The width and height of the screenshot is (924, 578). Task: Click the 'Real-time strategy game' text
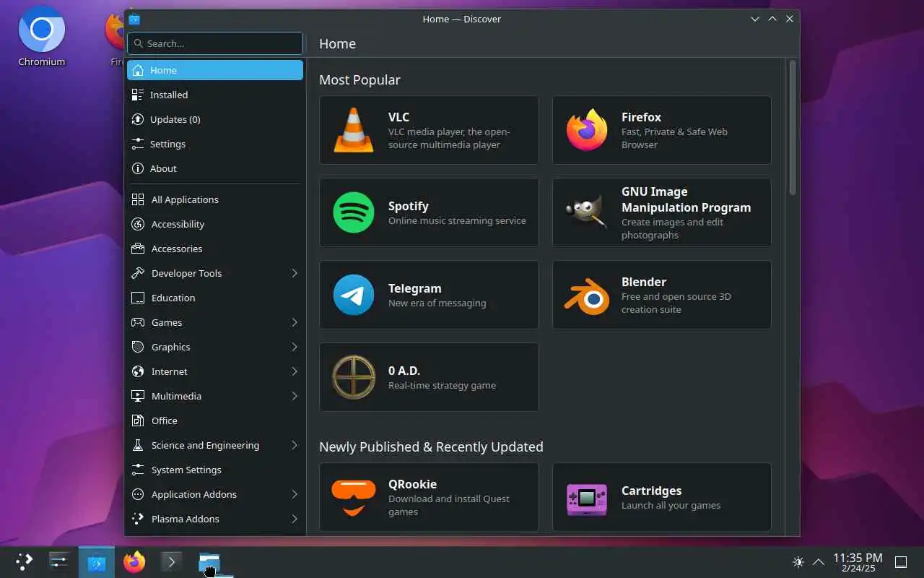(x=442, y=386)
